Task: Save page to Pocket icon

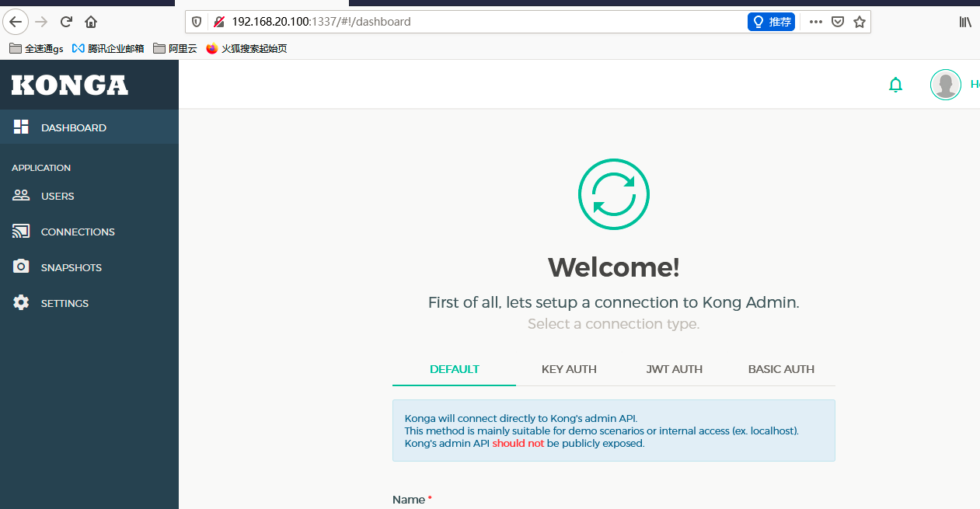Action: [838, 22]
